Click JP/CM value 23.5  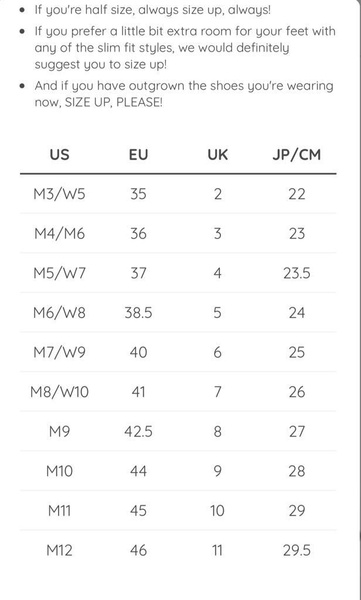pyautogui.click(x=297, y=273)
